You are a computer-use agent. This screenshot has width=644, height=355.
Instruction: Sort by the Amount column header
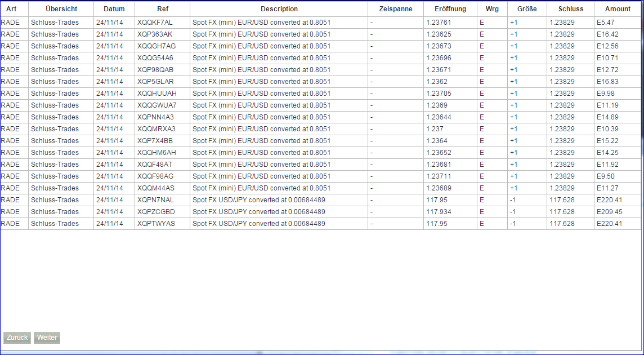(618, 9)
